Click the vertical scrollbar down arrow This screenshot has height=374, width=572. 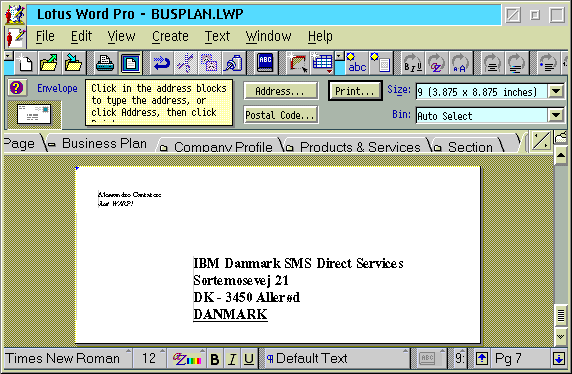click(561, 336)
